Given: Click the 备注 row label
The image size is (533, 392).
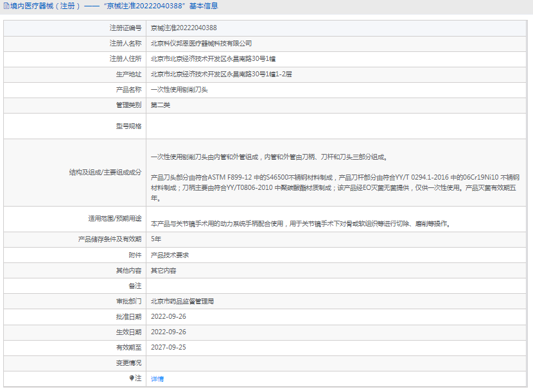Looking at the screenshot, I should [135, 286].
